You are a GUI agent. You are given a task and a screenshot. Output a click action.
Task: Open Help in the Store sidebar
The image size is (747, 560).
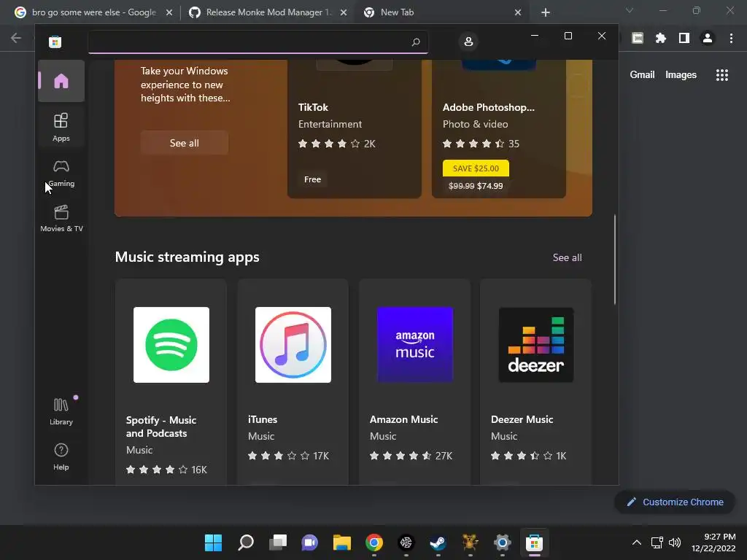coord(61,456)
